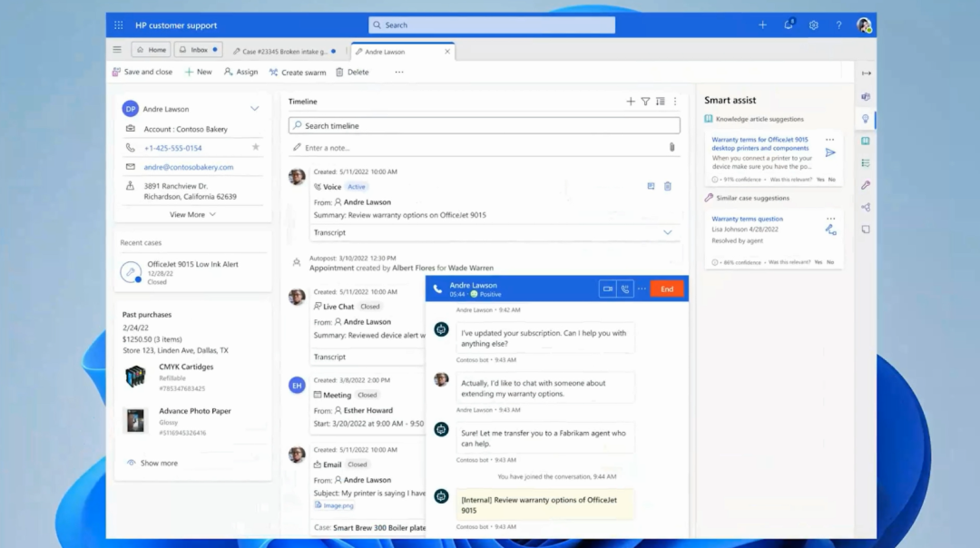Open the app launcher grid icon
The height and width of the screenshot is (548, 980).
pyautogui.click(x=118, y=25)
